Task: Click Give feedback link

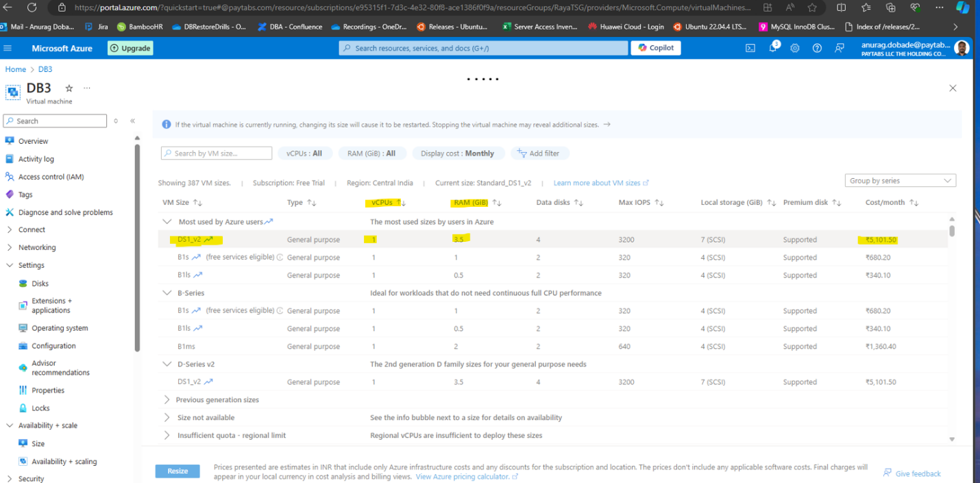Action: click(912, 473)
